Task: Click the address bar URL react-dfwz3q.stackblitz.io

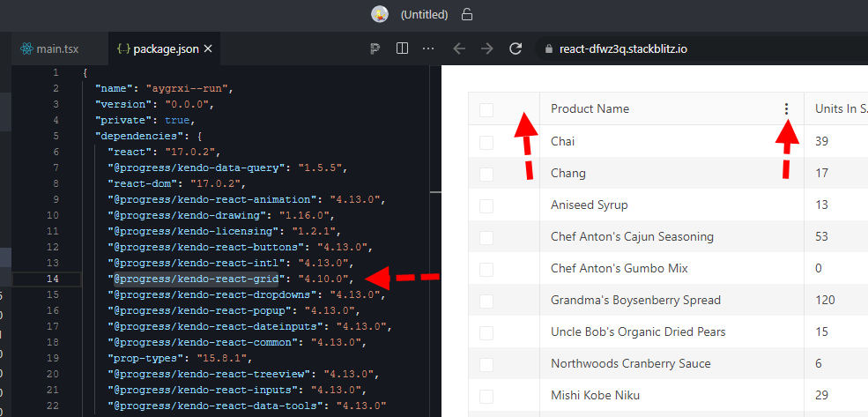Action: (623, 48)
